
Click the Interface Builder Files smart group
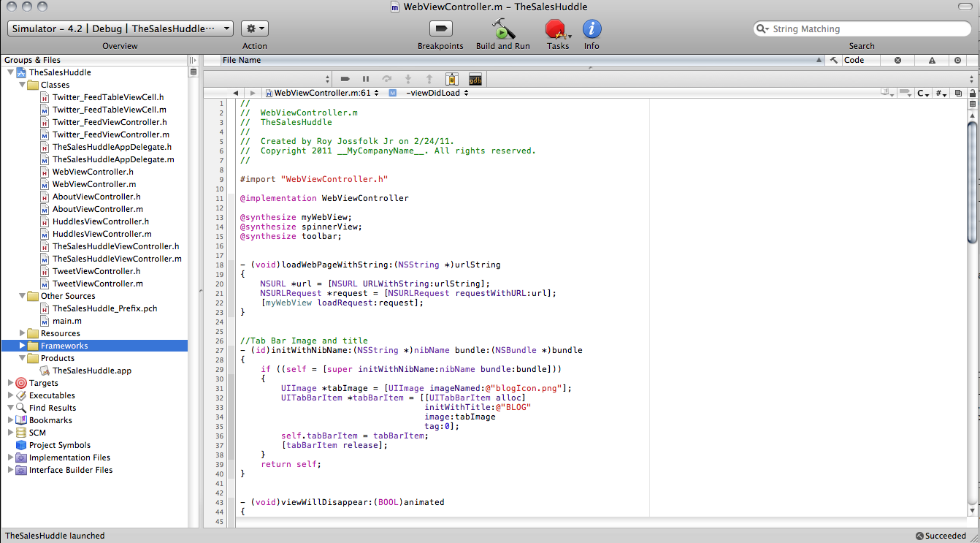click(x=71, y=470)
